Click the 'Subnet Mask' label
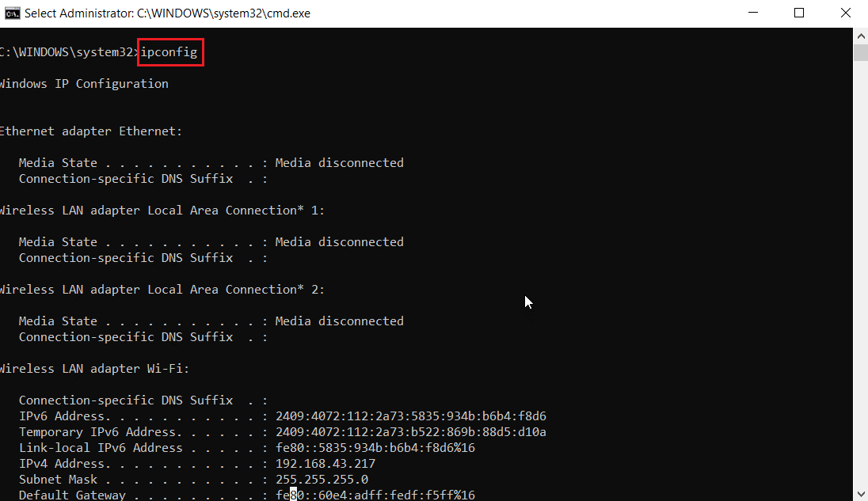 coord(58,480)
